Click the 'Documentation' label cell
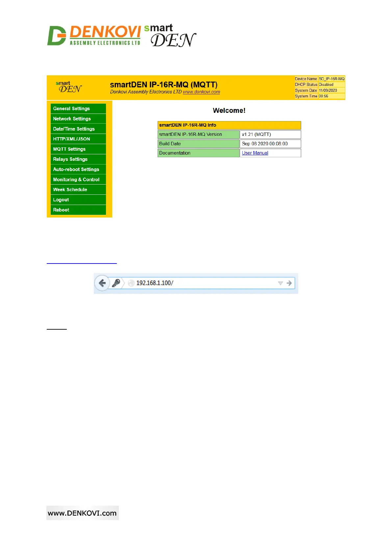This screenshot has width=392, height=554. [198, 153]
